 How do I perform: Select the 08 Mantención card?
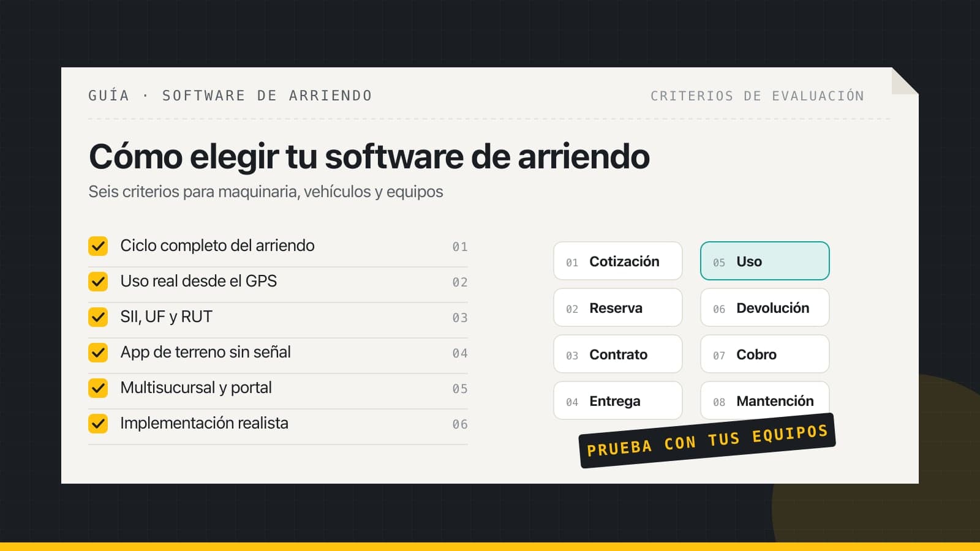pyautogui.click(x=765, y=400)
